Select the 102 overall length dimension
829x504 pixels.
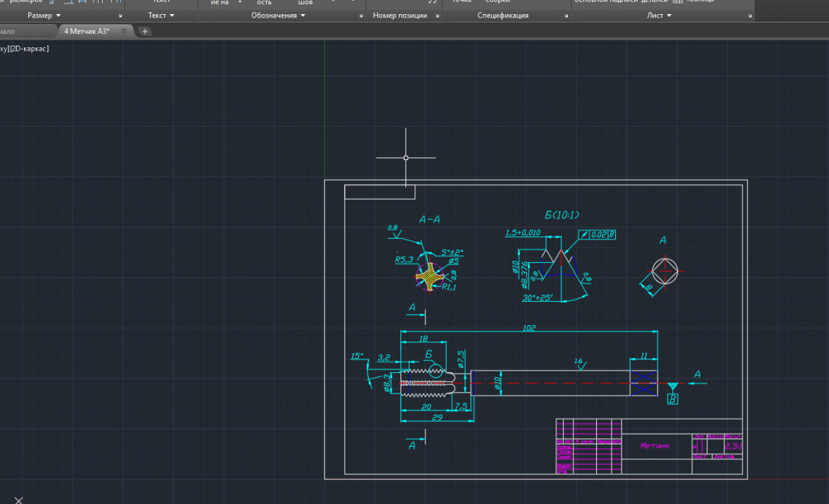[x=529, y=328]
